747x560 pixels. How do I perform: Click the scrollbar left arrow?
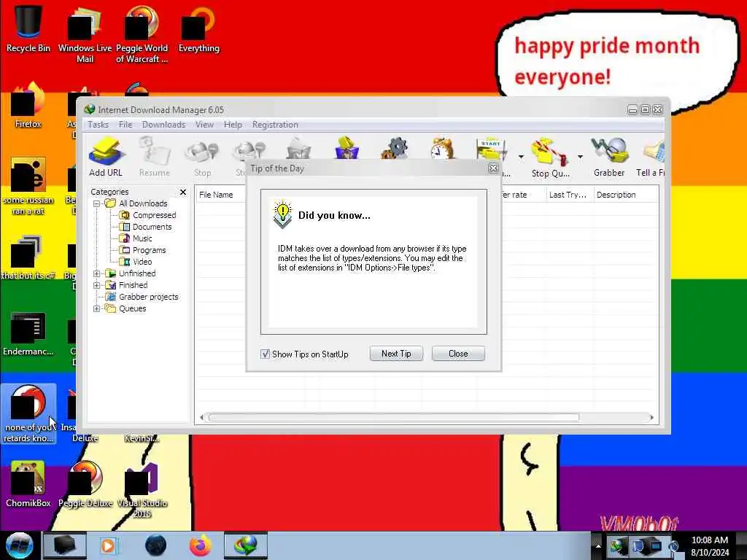(x=202, y=418)
